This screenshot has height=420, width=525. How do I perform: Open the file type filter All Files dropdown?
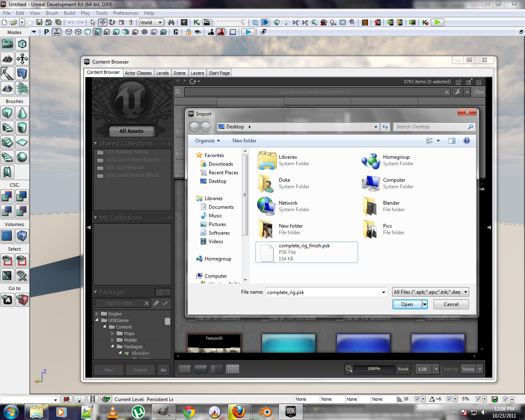pyautogui.click(x=431, y=292)
